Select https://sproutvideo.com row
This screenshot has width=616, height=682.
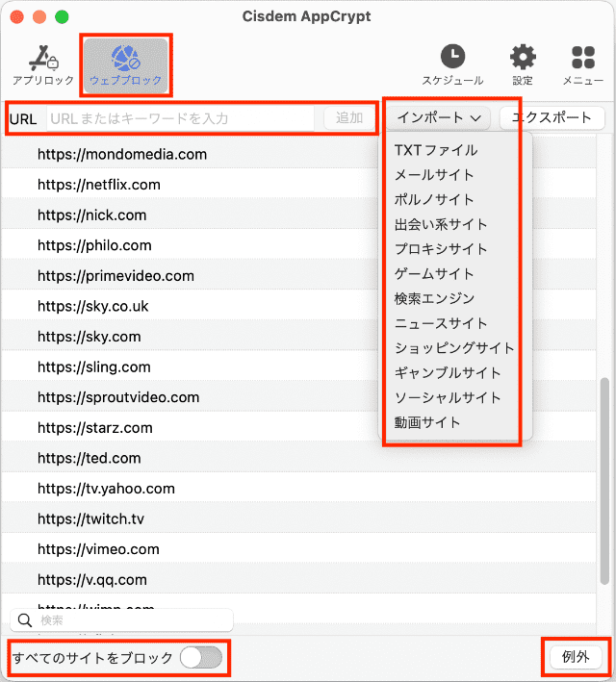tap(298, 397)
